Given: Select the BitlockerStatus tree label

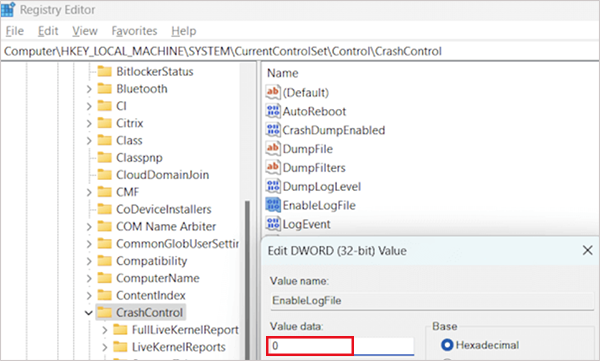Looking at the screenshot, I should pos(155,72).
